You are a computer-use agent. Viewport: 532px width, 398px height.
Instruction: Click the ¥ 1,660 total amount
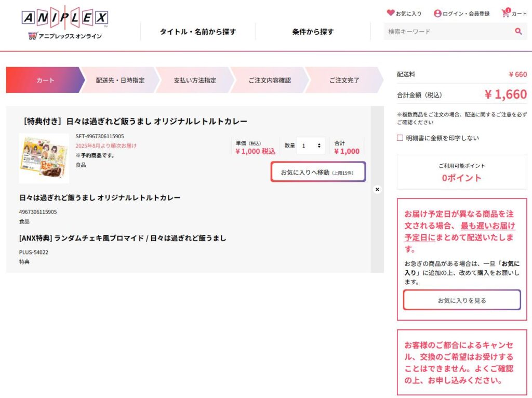506,95
